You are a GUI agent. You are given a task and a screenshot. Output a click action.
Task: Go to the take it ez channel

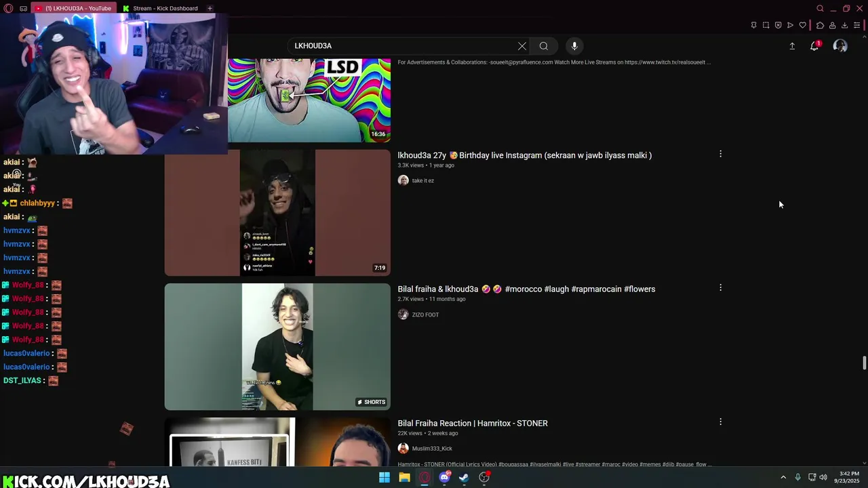[x=422, y=181]
